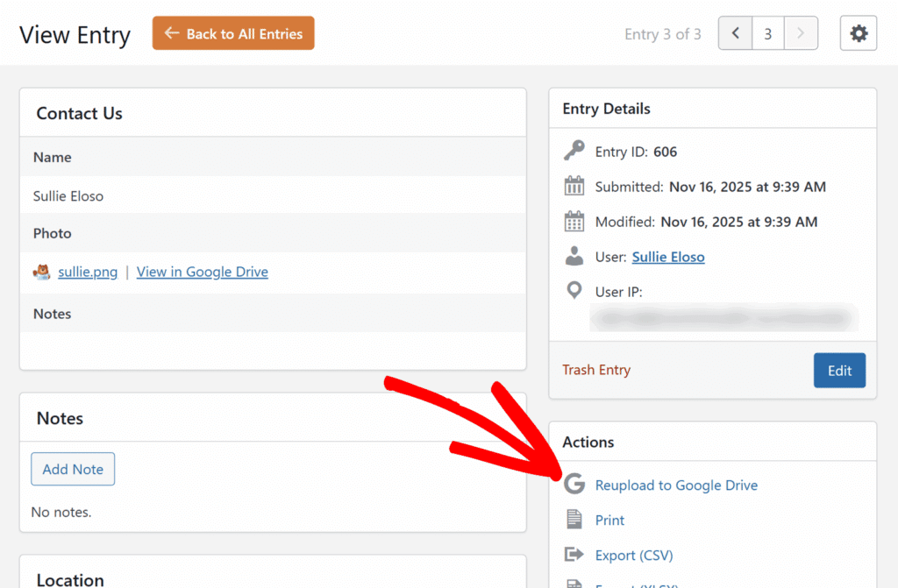
Task: Select the Reupload to Google Drive action
Action: (x=676, y=485)
